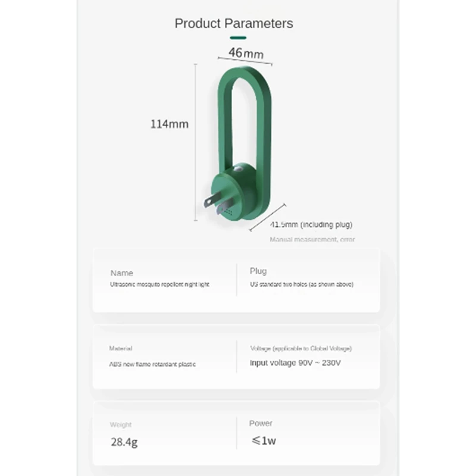Select the 114mm height dimension label
This screenshot has width=476, height=476.
click(x=169, y=124)
